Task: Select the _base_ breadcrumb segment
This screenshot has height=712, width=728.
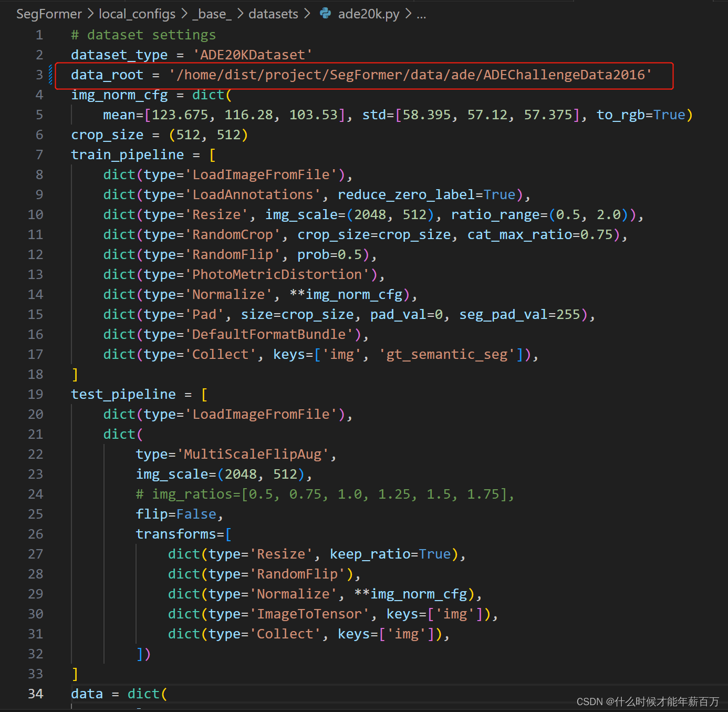Action: 212,14
